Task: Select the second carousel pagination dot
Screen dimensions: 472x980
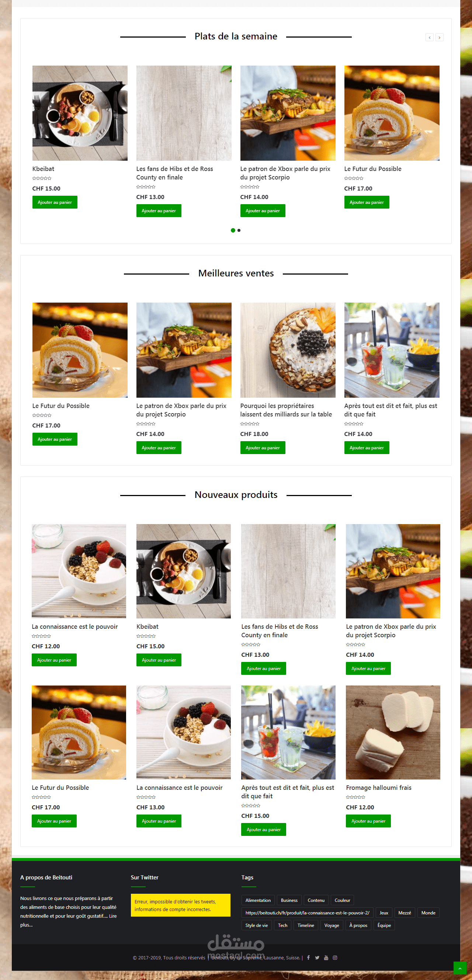Action: (x=239, y=230)
